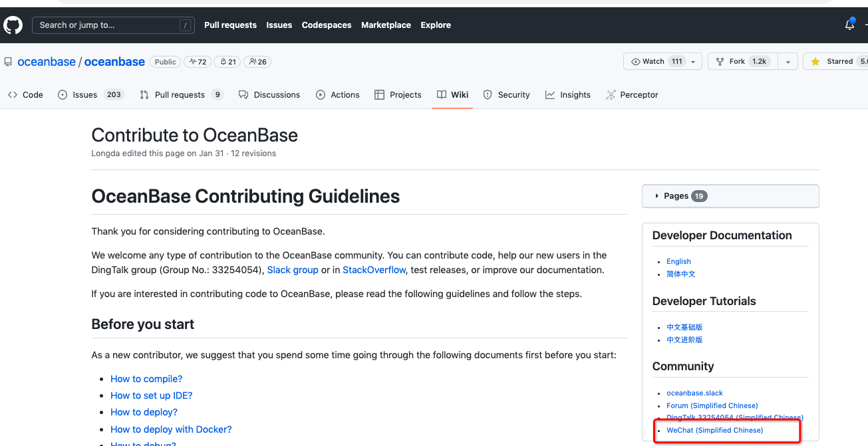
Task: Switch to the Perceptor tab
Action: pos(632,95)
